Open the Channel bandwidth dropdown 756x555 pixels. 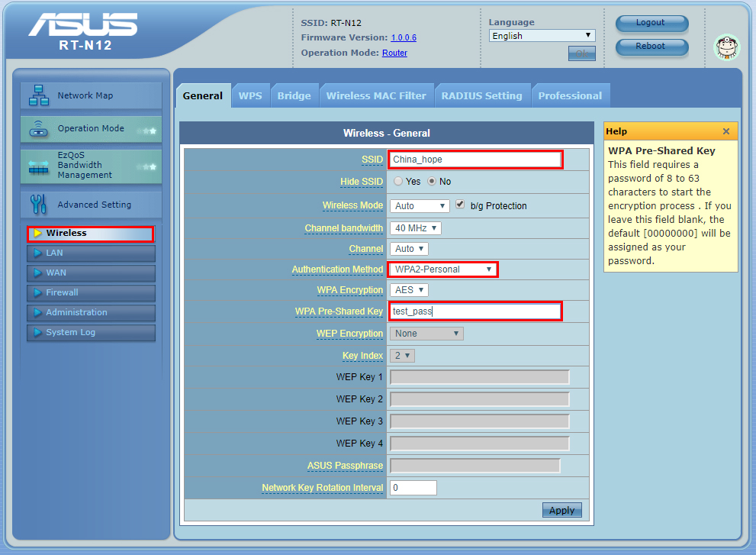tap(415, 228)
